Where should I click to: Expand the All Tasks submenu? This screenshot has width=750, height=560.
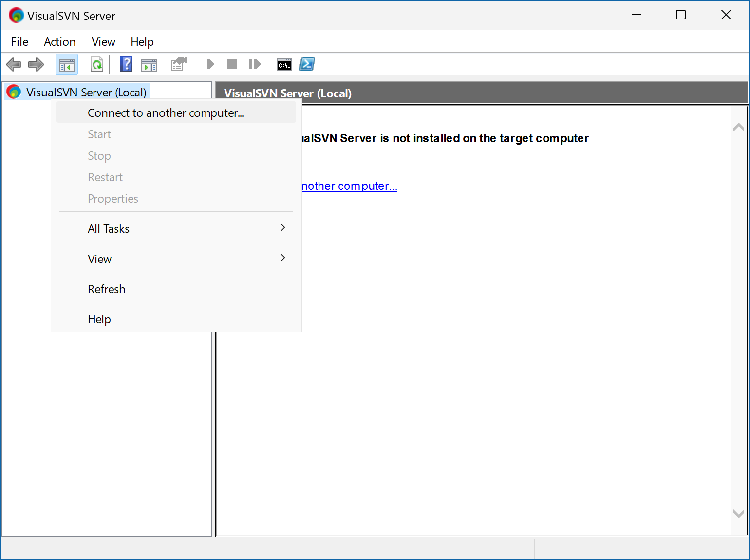[176, 229]
